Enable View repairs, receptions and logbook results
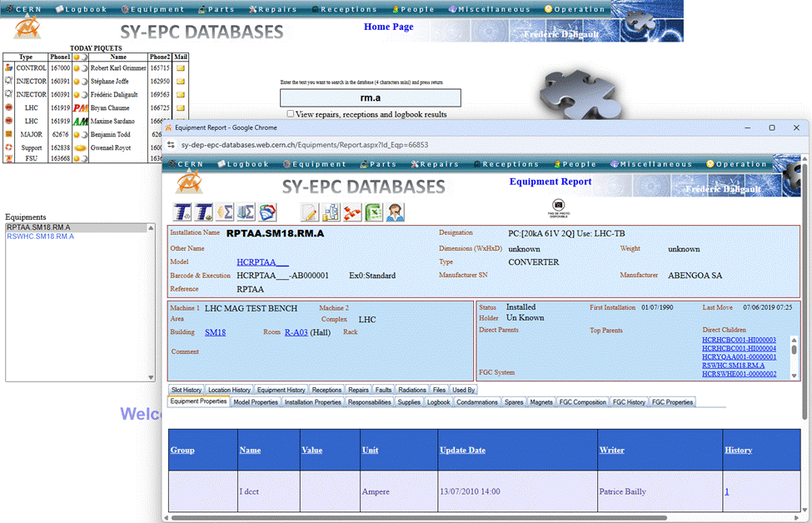Screen dimensions: 812x523 290,114
